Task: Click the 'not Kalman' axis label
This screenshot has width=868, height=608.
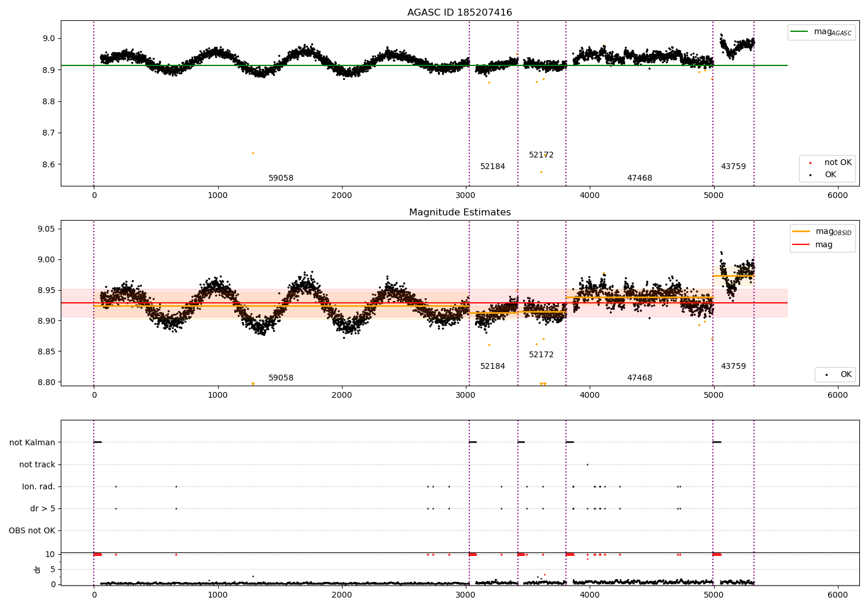Action: [x=32, y=442]
